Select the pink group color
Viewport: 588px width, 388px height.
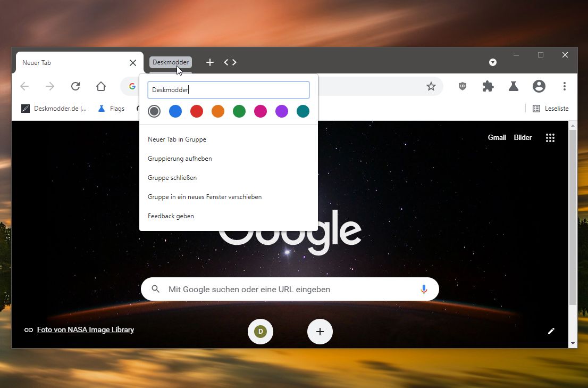click(261, 111)
